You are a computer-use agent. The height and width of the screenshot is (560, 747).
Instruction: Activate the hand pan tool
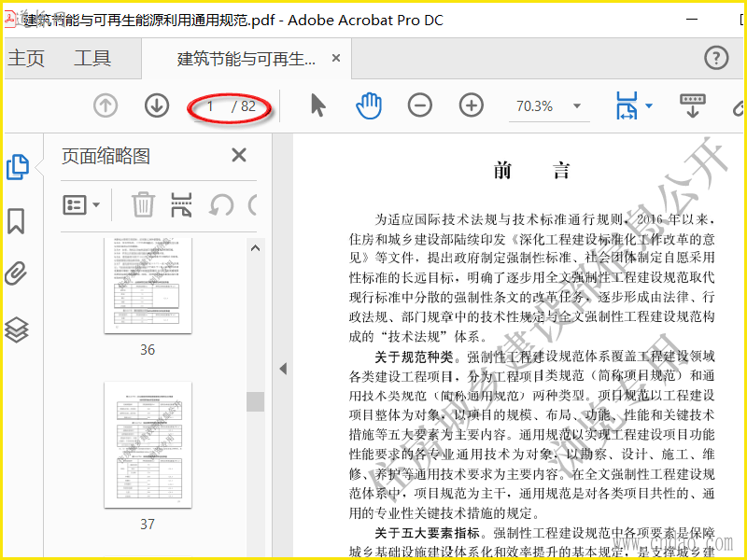[x=369, y=105]
